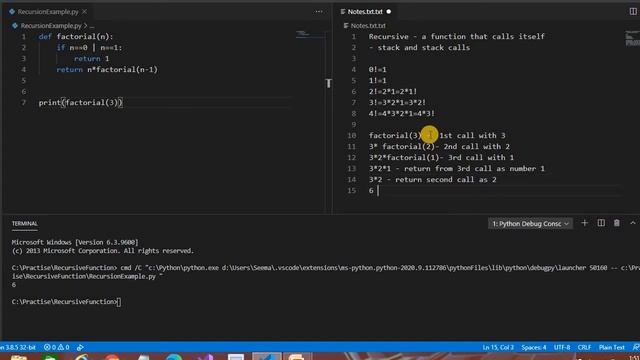Screen dimensions: 640x360
Task: Change file encoding via UTF-8
Action: [562, 347]
